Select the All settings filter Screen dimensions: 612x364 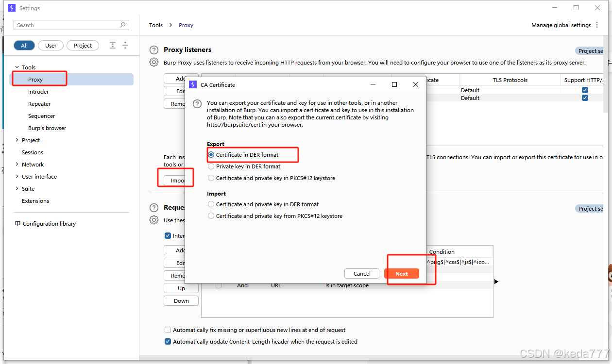pos(24,46)
